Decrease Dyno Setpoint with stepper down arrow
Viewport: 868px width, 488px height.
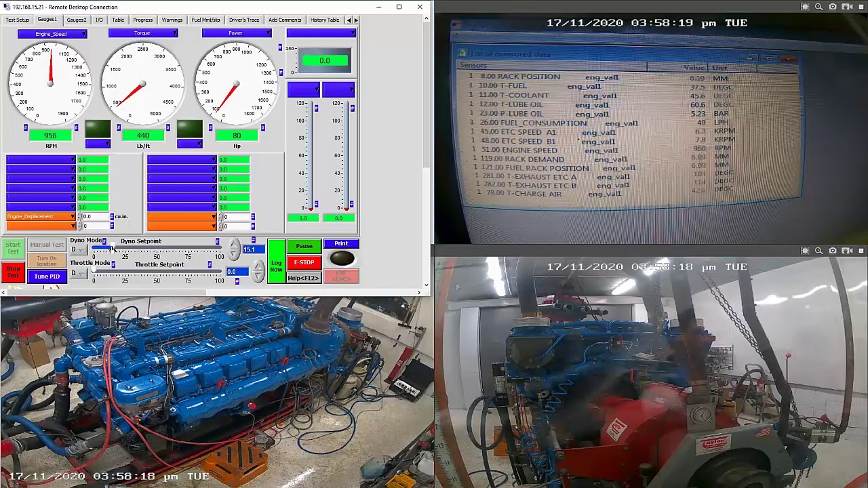point(235,255)
